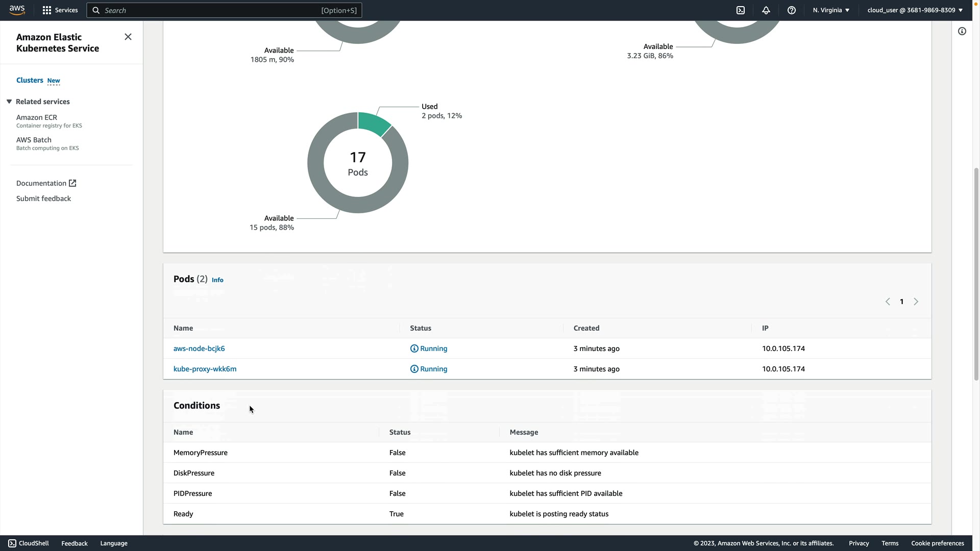Click the CloudShell icon in footer
Screen dimensions: 980x551
tap(12, 543)
